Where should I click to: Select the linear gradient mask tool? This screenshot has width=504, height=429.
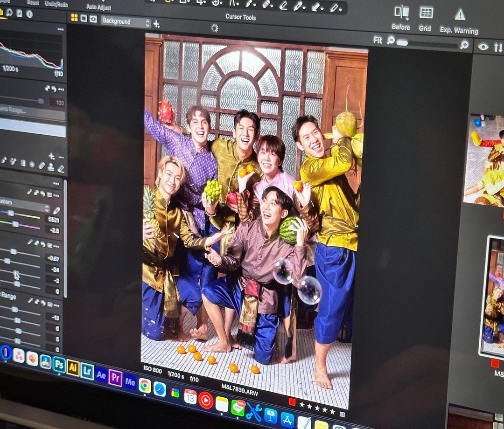(23, 163)
